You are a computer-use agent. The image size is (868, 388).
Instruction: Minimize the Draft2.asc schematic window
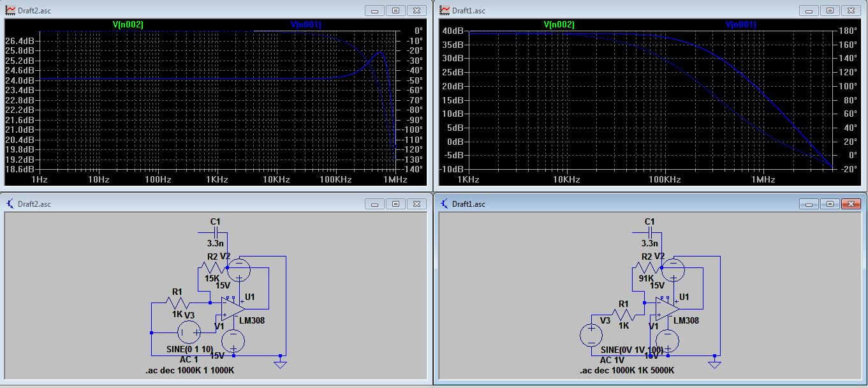click(x=374, y=204)
